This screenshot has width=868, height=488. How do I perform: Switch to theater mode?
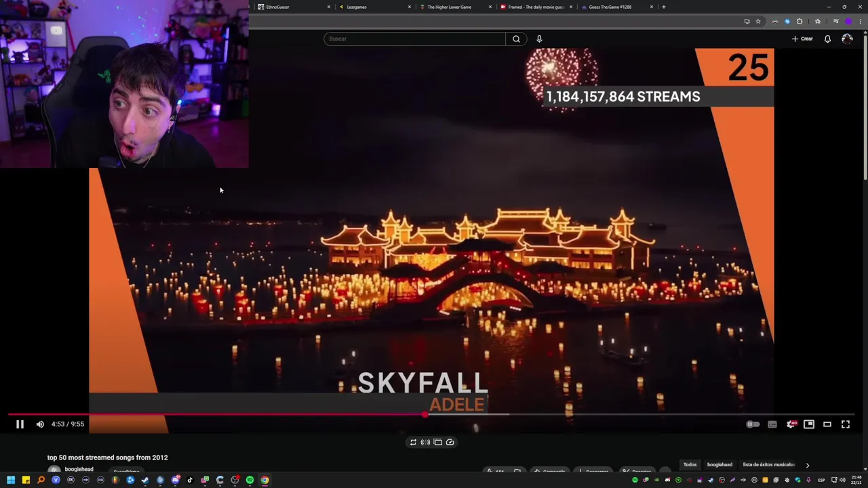pos(827,424)
